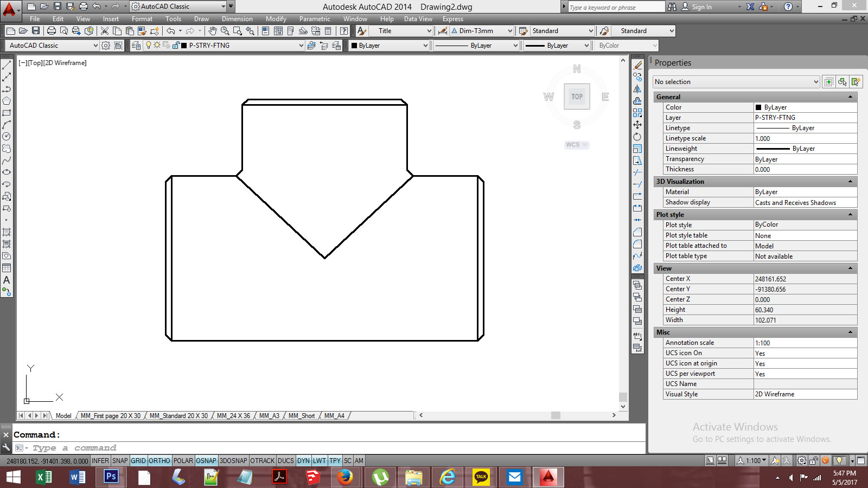
Task: Open the Dimension menu
Action: [x=237, y=19]
